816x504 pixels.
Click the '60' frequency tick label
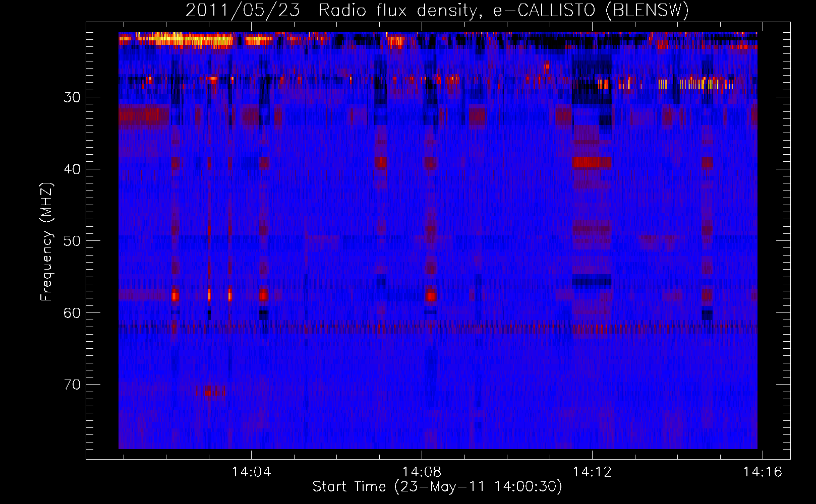click(x=72, y=313)
